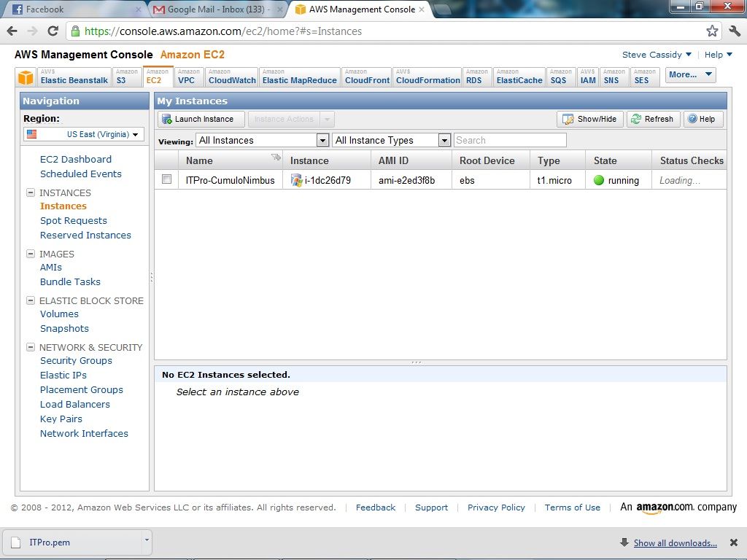This screenshot has width=747, height=560.
Task: Open the Steve Cassidy account menu
Action: pyautogui.click(x=657, y=55)
